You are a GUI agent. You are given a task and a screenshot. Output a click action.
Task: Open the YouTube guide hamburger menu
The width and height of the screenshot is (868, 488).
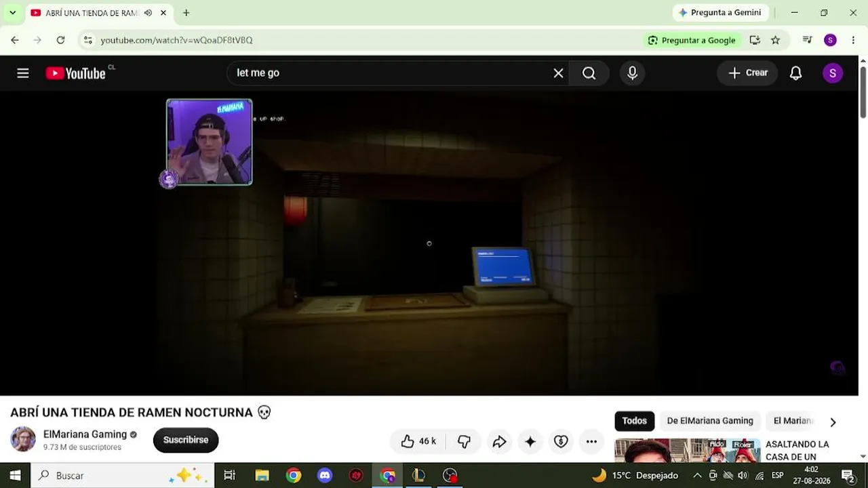23,73
